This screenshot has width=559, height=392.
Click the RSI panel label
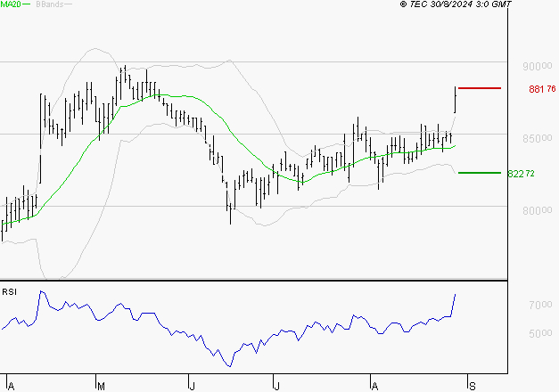pyautogui.click(x=9, y=292)
